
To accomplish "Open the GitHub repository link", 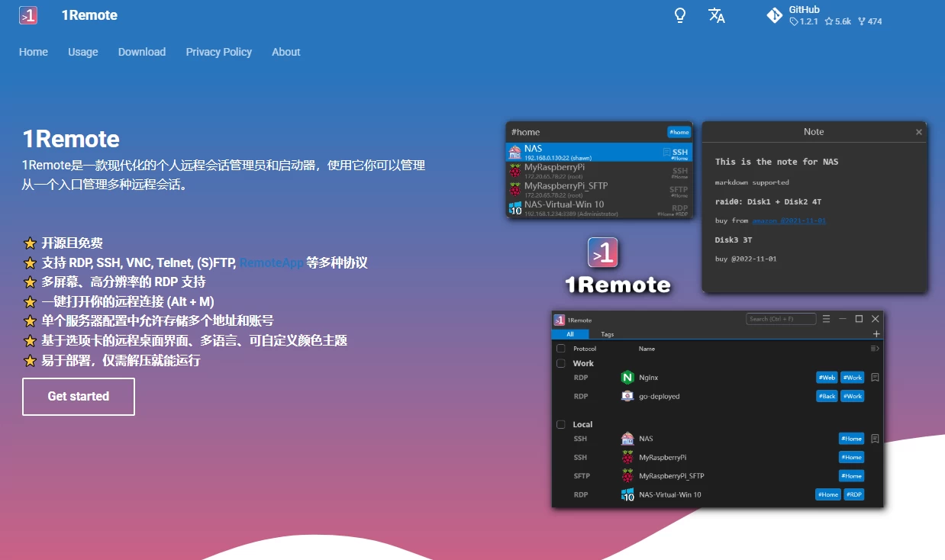I will point(824,15).
